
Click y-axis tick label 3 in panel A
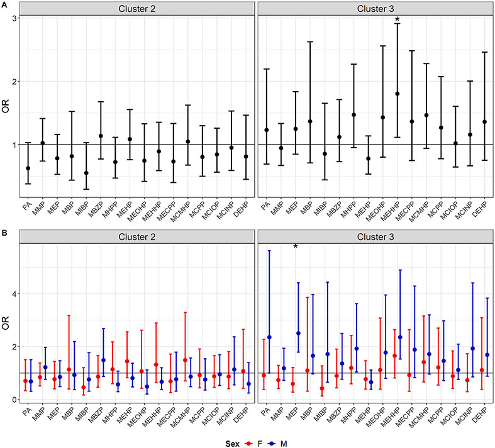(x=13, y=18)
